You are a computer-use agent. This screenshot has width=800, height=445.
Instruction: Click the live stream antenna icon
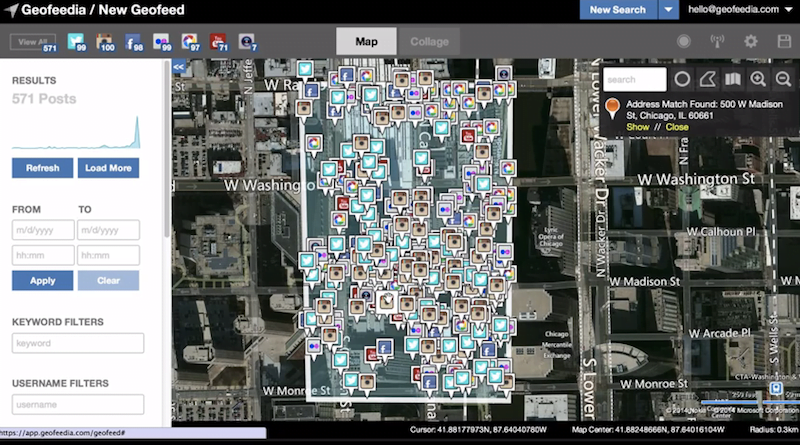(x=717, y=42)
